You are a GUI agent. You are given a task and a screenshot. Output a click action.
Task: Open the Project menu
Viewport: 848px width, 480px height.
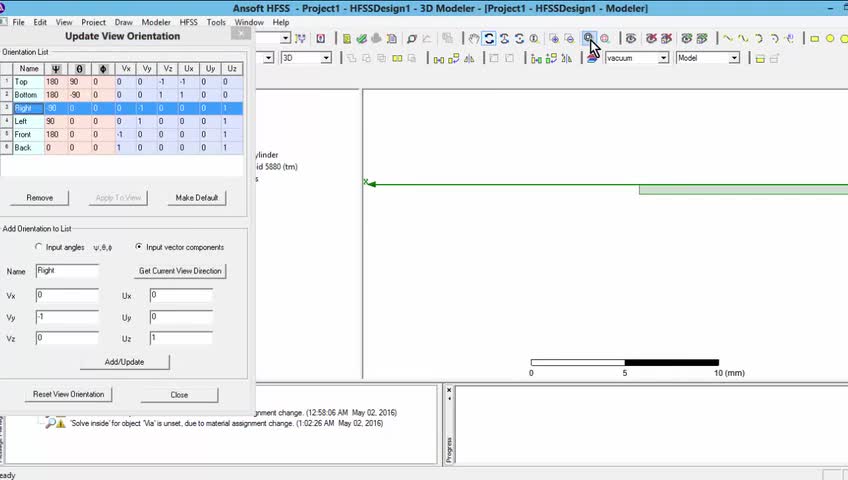pyautogui.click(x=94, y=22)
